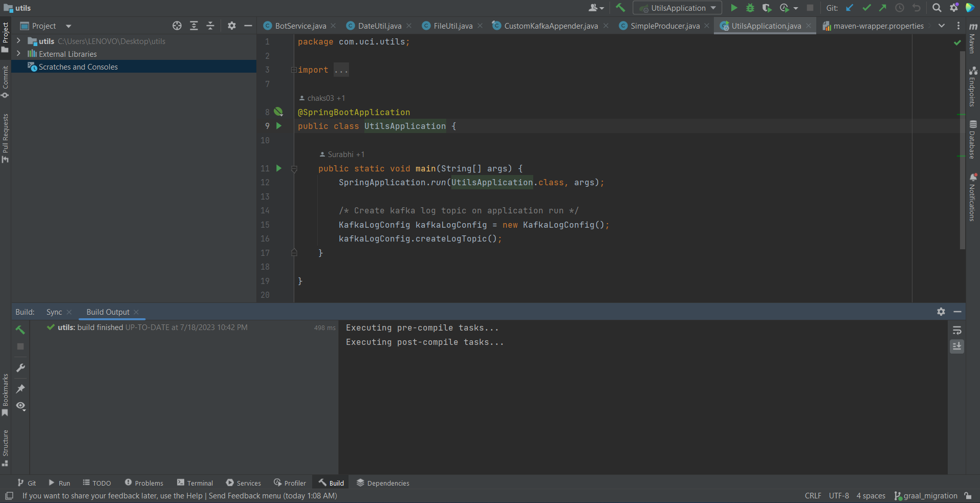Toggle soft-wrap in build output

click(957, 331)
